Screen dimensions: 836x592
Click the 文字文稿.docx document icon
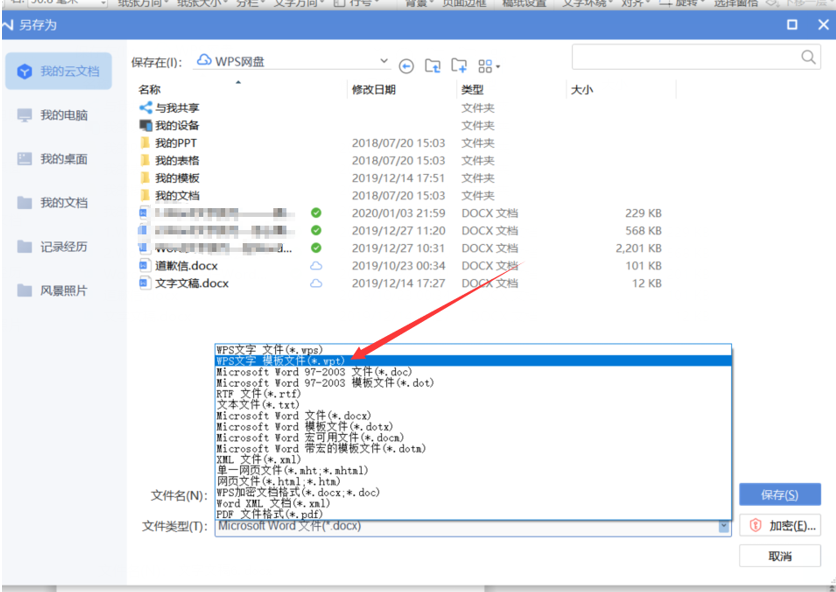(144, 283)
